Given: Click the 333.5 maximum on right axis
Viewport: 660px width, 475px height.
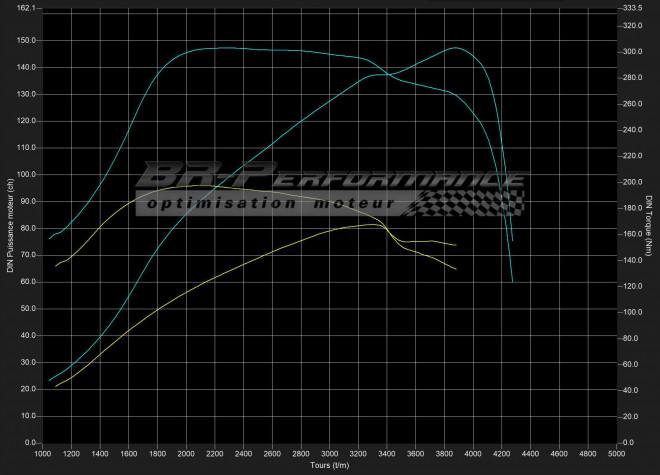Looking at the screenshot, I should (632, 8).
